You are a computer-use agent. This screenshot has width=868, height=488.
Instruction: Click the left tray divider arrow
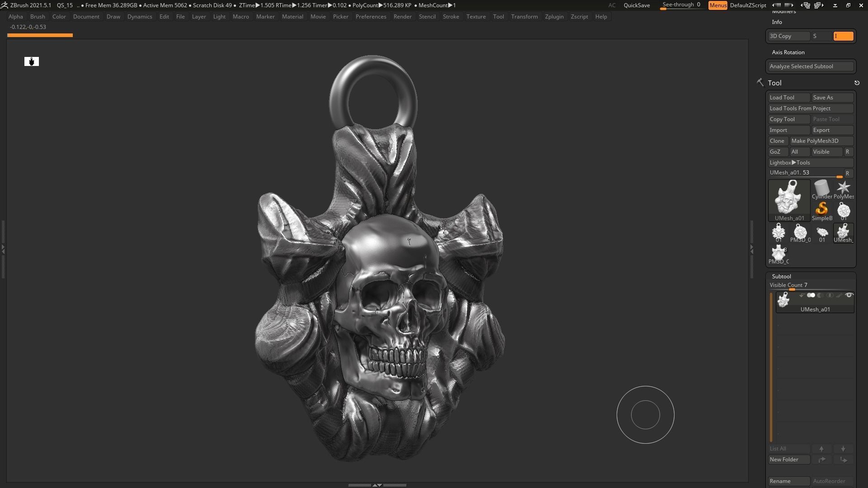point(3,249)
